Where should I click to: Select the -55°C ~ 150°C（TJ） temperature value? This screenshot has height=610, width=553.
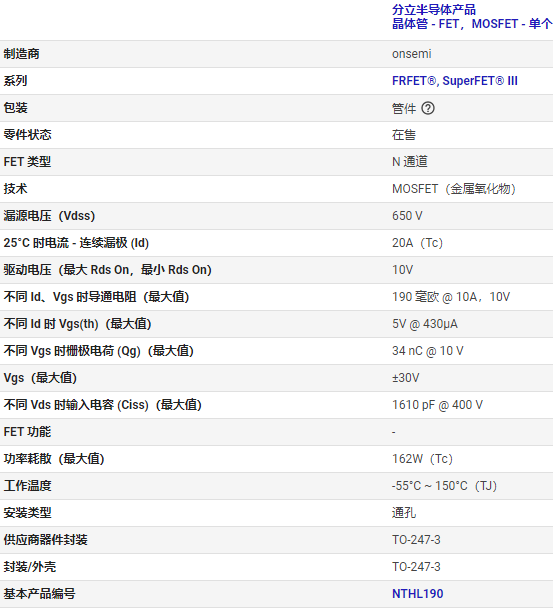[444, 486]
